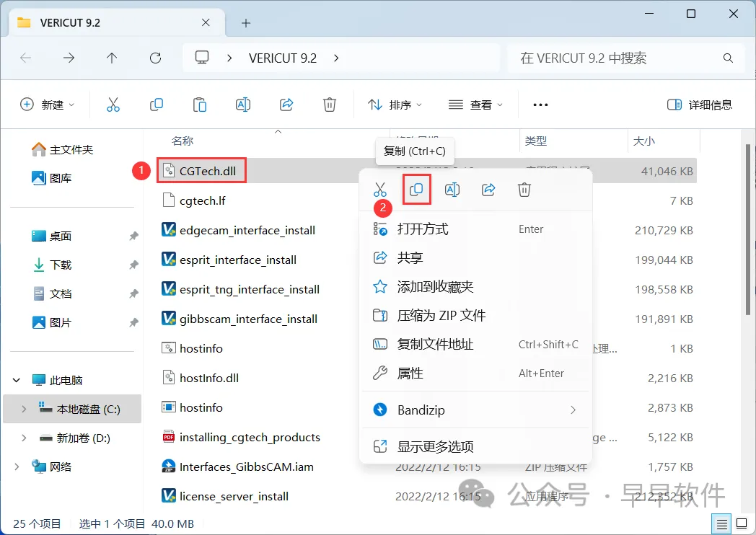Choose 属性 in context menu
Screen dimensions: 756x535
(x=475, y=373)
